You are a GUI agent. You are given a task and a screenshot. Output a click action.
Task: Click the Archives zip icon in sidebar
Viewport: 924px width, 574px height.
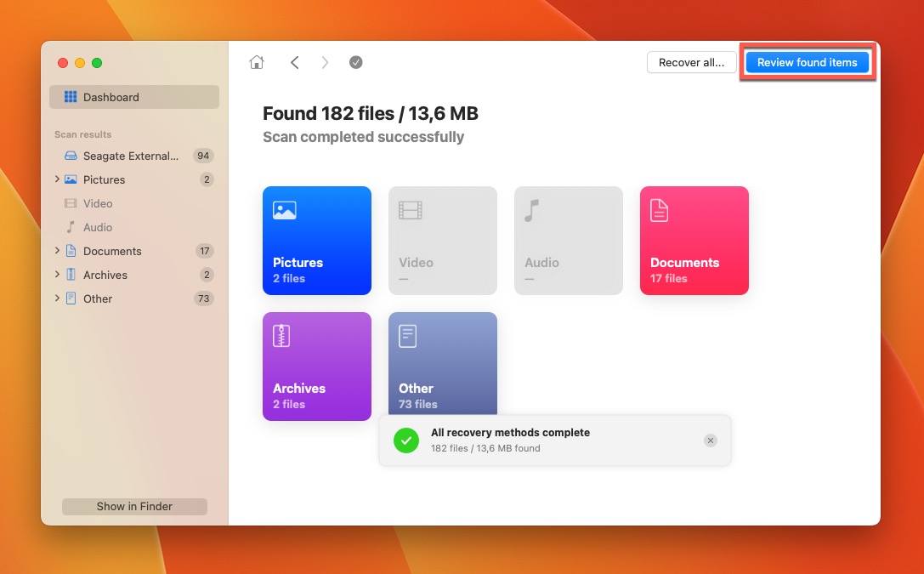click(x=71, y=275)
